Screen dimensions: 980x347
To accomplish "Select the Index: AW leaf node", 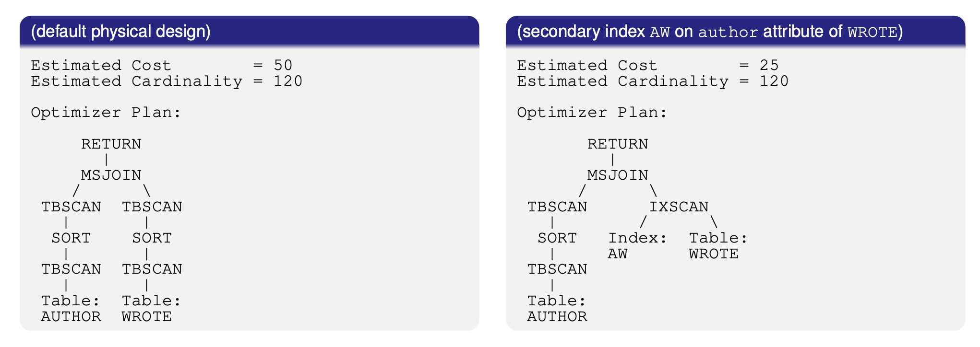I will point(637,245).
